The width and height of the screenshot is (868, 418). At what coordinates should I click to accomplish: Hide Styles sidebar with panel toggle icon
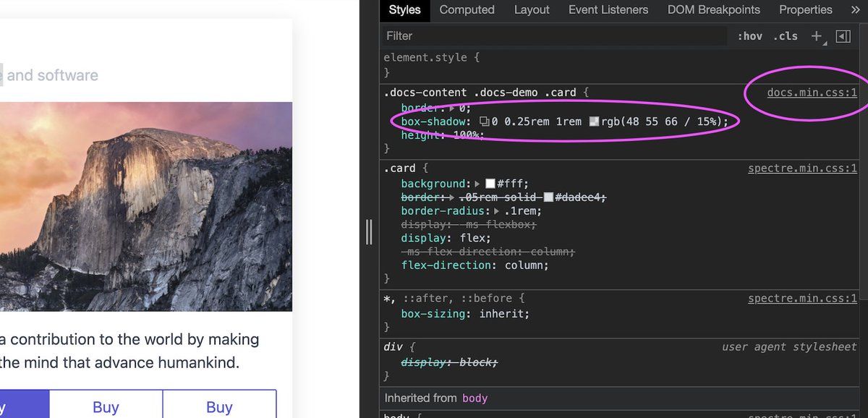pyautogui.click(x=843, y=35)
